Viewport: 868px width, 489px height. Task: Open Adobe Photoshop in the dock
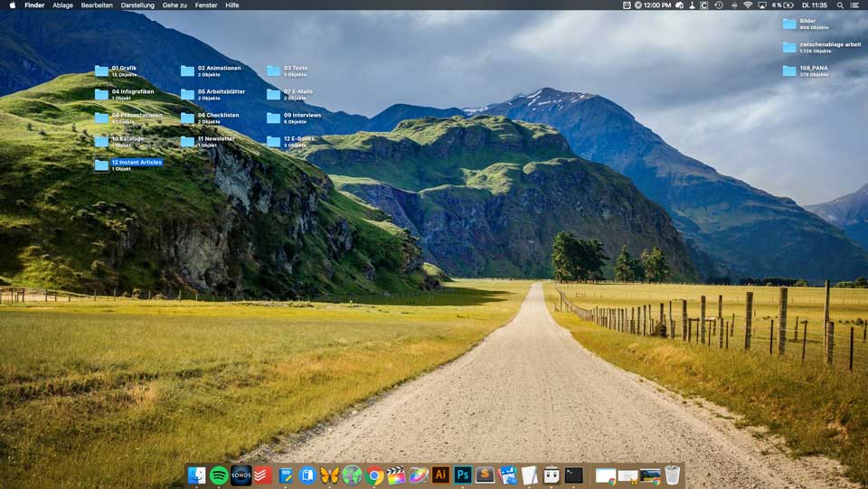(x=463, y=475)
